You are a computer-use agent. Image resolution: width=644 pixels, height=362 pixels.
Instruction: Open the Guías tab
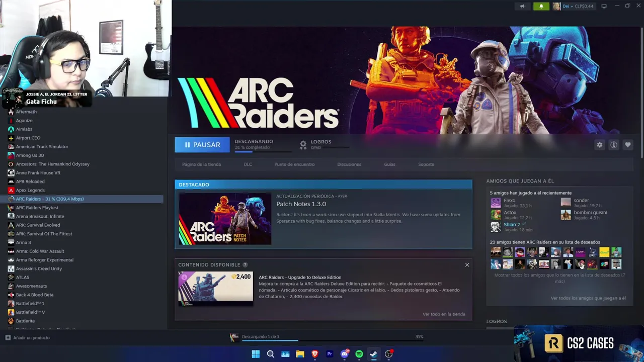point(389,164)
